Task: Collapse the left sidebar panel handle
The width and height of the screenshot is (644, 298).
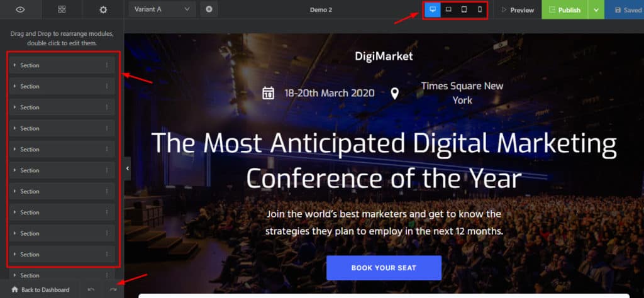Action: pos(127,168)
